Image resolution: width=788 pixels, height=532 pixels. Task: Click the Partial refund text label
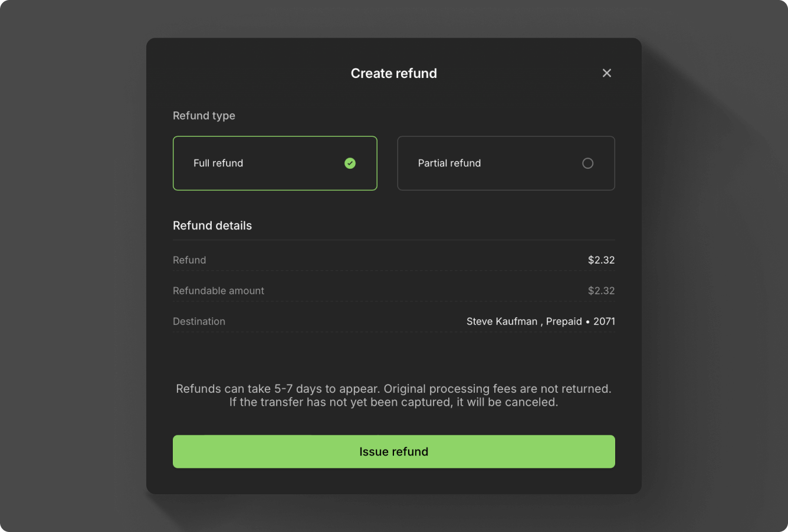click(449, 163)
